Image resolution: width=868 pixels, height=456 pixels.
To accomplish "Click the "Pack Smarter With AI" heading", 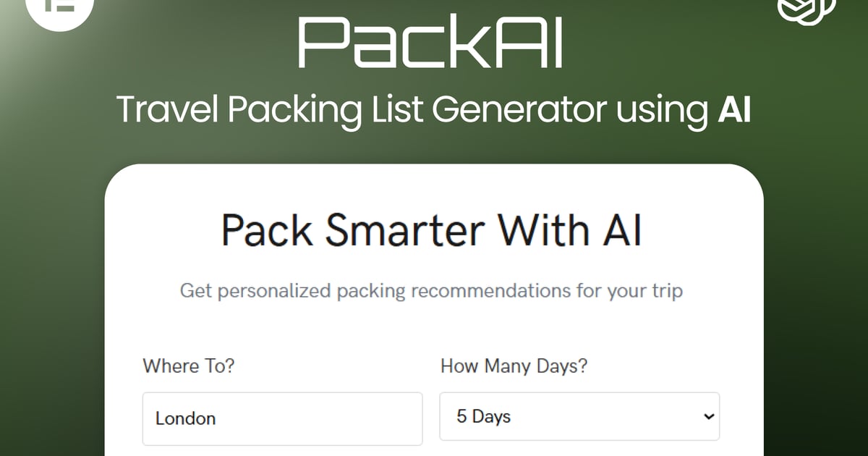I will pyautogui.click(x=432, y=230).
